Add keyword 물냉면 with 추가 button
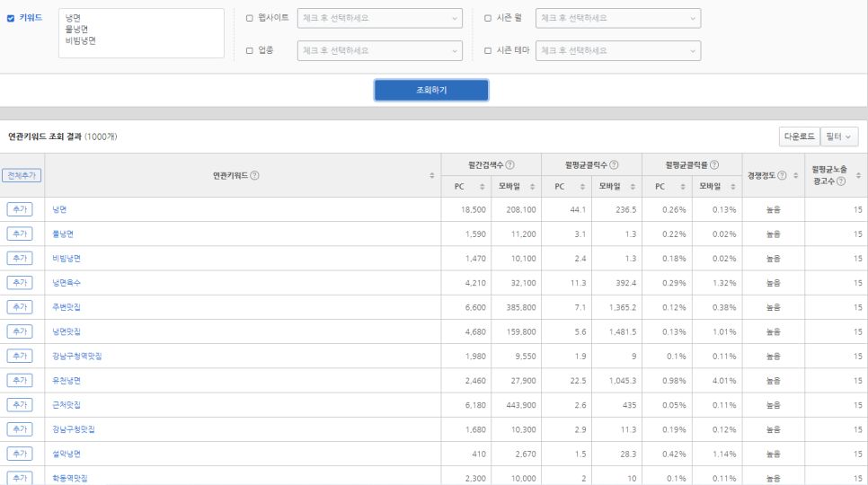 (x=20, y=234)
